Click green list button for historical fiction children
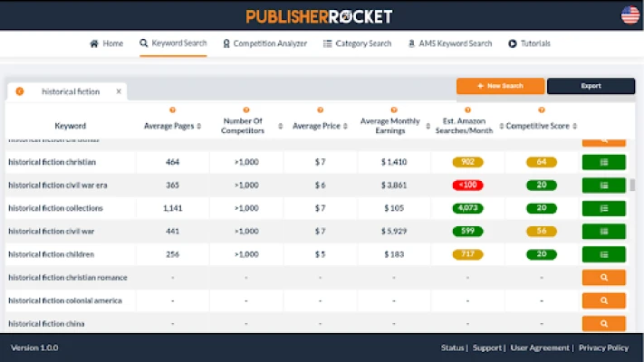644x362 pixels. (603, 254)
